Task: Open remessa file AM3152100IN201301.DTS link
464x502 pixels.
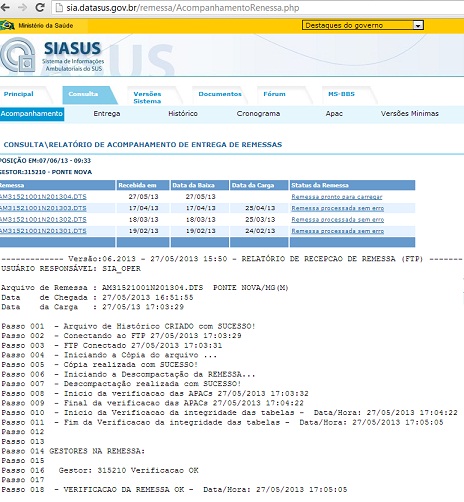Action: 43,231
